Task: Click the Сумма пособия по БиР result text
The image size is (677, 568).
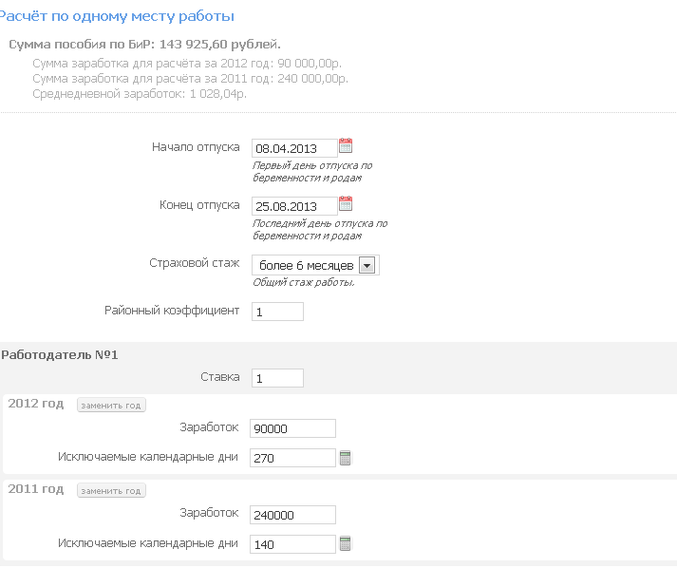Action: (x=144, y=45)
